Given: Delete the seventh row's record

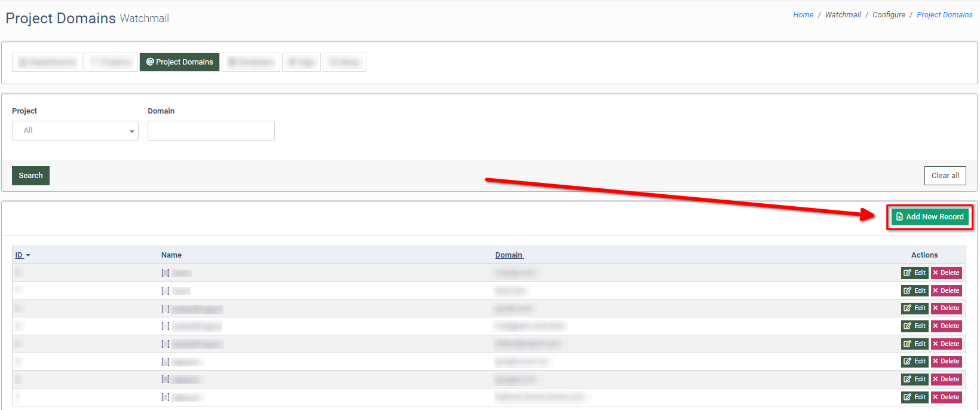Looking at the screenshot, I should 946,380.
